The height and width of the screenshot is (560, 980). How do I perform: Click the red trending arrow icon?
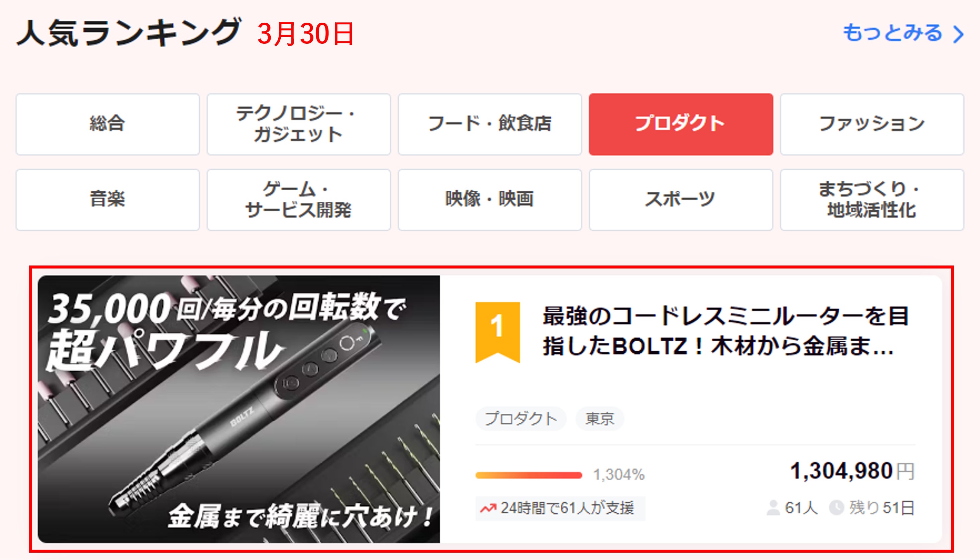tap(488, 509)
